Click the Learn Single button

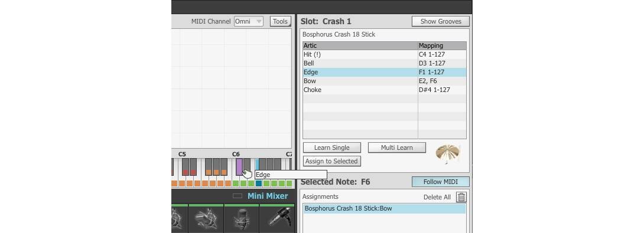[332, 147]
